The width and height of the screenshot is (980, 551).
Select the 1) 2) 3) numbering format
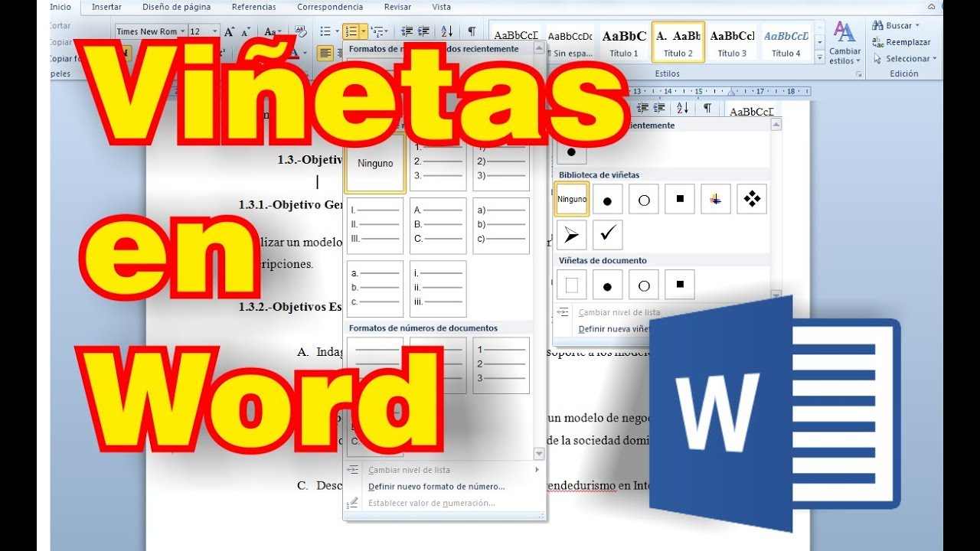click(x=501, y=163)
